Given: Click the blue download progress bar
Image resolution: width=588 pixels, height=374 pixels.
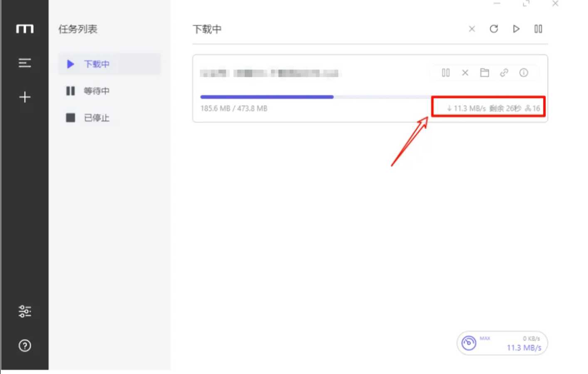Looking at the screenshot, I should (x=267, y=97).
